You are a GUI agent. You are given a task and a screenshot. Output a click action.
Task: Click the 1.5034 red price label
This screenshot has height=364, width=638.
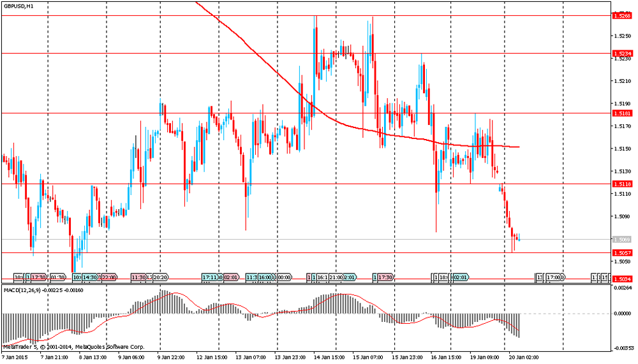[621, 279]
